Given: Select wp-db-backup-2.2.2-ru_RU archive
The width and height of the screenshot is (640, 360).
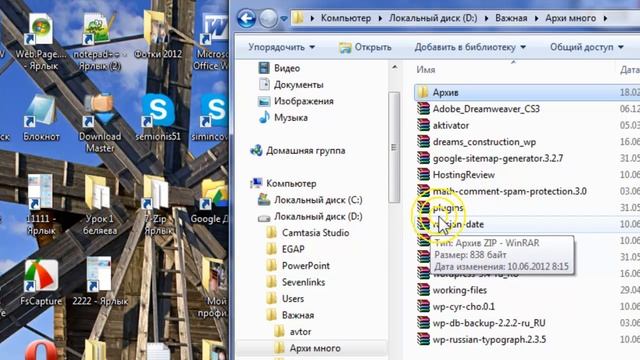Looking at the screenshot, I should coord(482,323).
